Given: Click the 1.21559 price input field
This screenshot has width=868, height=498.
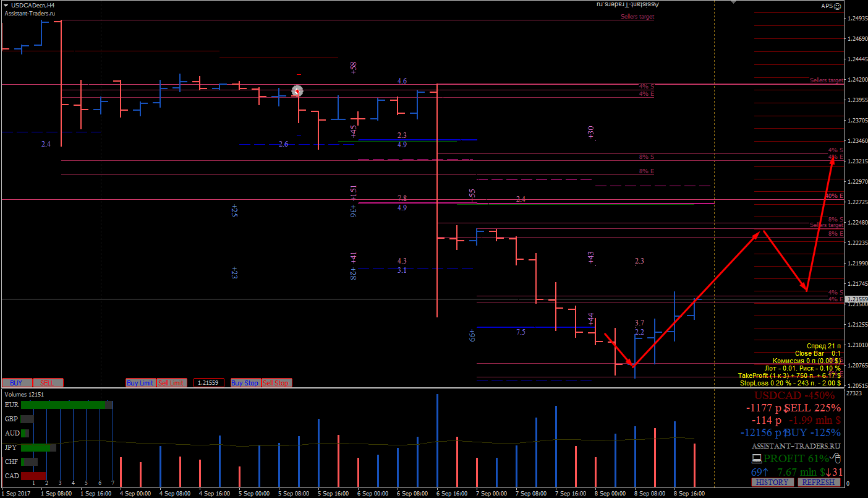Looking at the screenshot, I should click(208, 383).
